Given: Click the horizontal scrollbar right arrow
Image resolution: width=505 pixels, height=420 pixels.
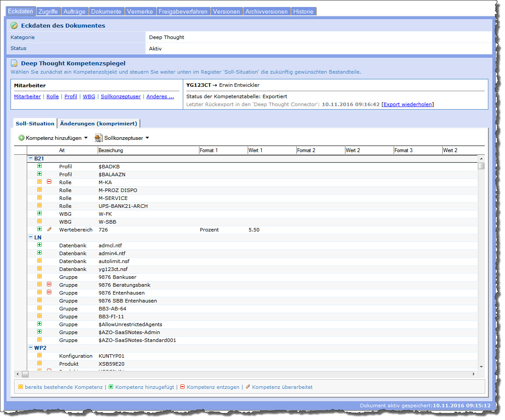Looking at the screenshot, I should pyautogui.click(x=473, y=374).
